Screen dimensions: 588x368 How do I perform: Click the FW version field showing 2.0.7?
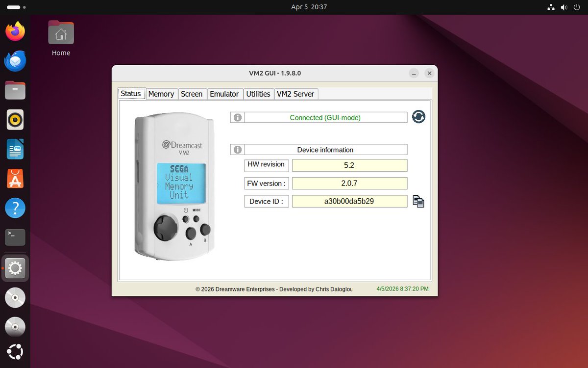[349, 184]
